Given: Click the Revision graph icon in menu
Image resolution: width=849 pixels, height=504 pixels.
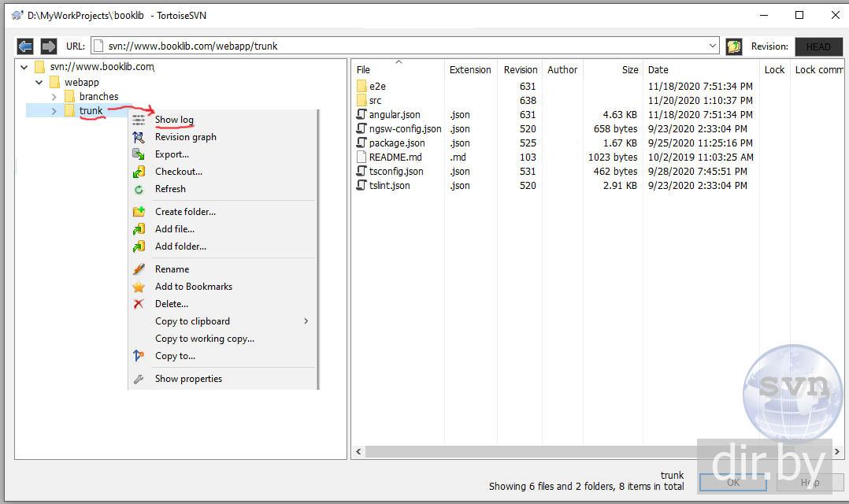Looking at the screenshot, I should coord(139,137).
